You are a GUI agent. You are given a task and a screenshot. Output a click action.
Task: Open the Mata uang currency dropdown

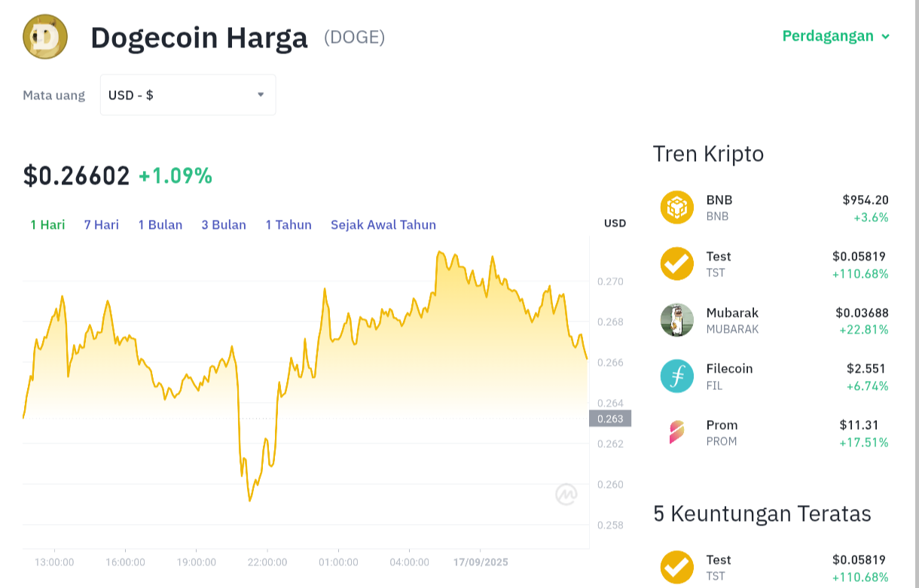pyautogui.click(x=187, y=95)
